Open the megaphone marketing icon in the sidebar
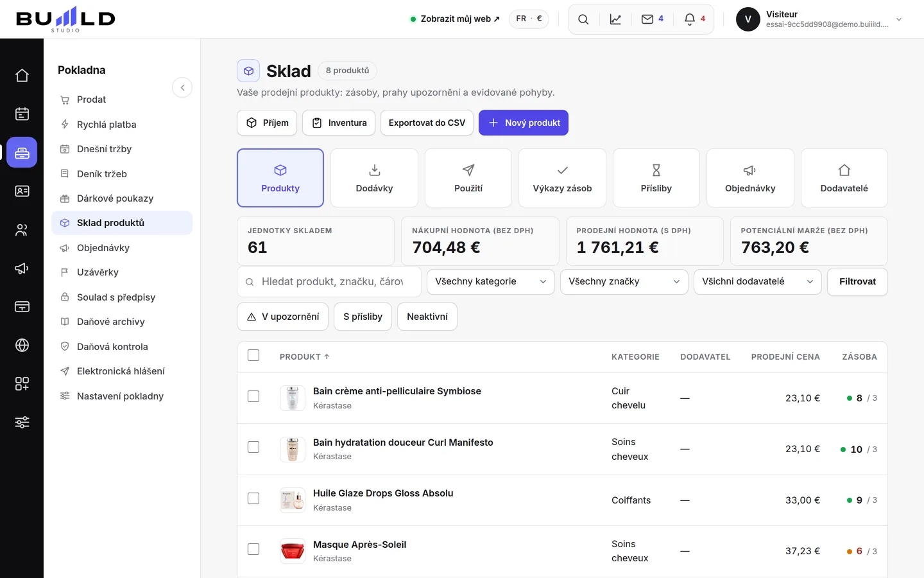Image resolution: width=924 pixels, height=578 pixels. (x=22, y=268)
